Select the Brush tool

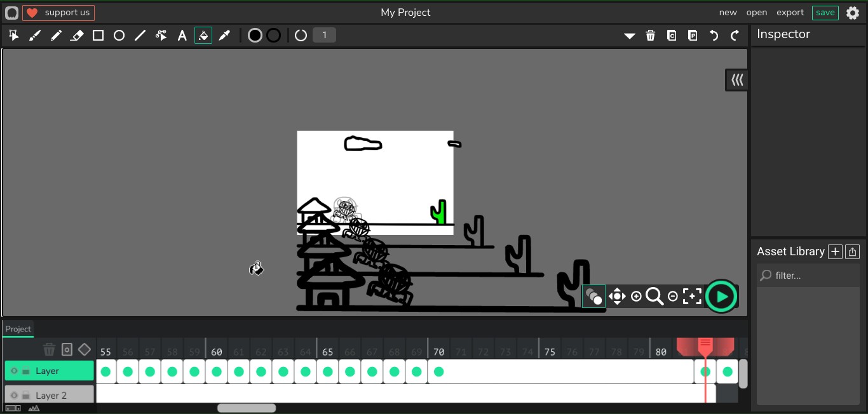pos(35,36)
